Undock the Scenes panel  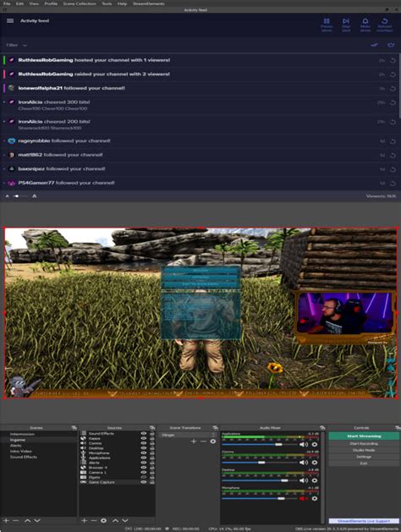pyautogui.click(x=74, y=428)
